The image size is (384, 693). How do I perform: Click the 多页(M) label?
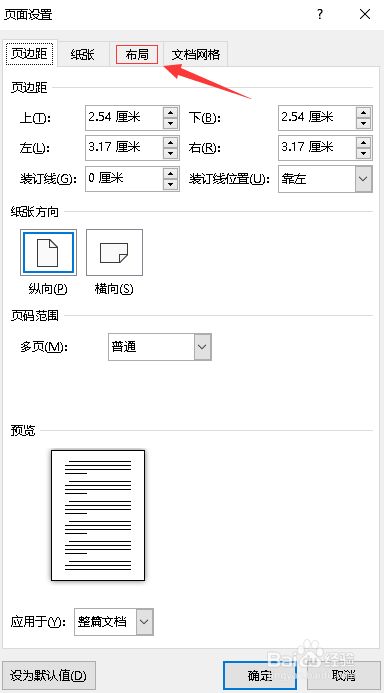coord(44,347)
